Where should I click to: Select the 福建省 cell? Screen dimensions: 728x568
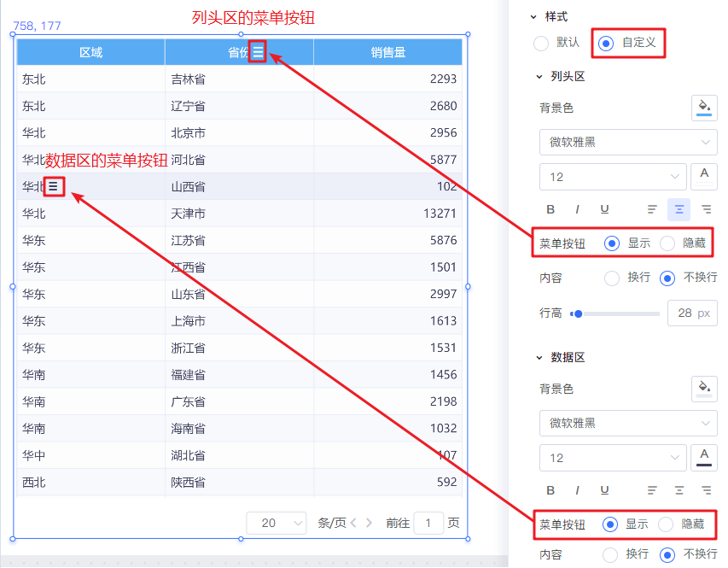240,375
